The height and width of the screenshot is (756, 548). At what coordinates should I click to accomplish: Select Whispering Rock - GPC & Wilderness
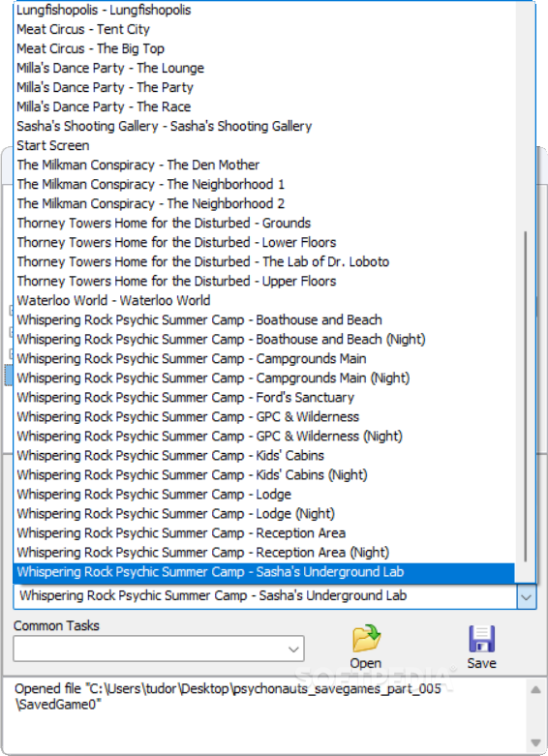click(x=264, y=416)
